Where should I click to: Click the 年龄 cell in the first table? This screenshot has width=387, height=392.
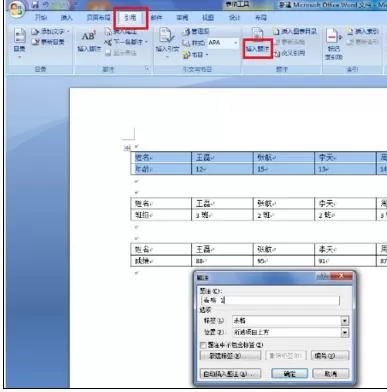(161, 169)
